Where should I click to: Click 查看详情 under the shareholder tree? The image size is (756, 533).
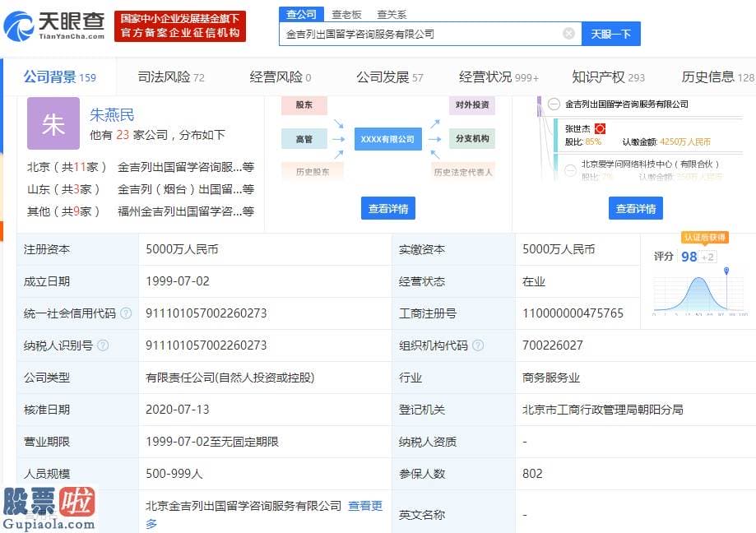635,208
